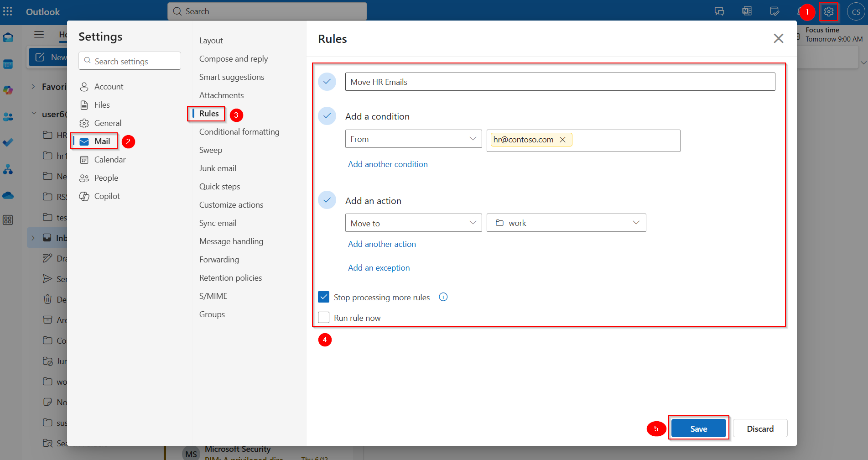The width and height of the screenshot is (868, 460).
Task: Open Microsoft To Do checkmark icon
Action: (8, 142)
